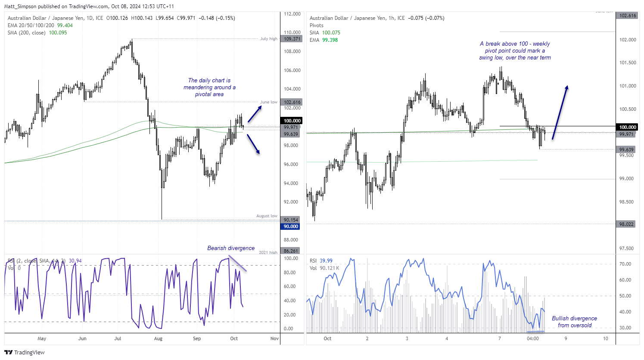644x360 pixels.
Task: Click the 20.00 level on daily RSI axis
Action: [x=290, y=315]
